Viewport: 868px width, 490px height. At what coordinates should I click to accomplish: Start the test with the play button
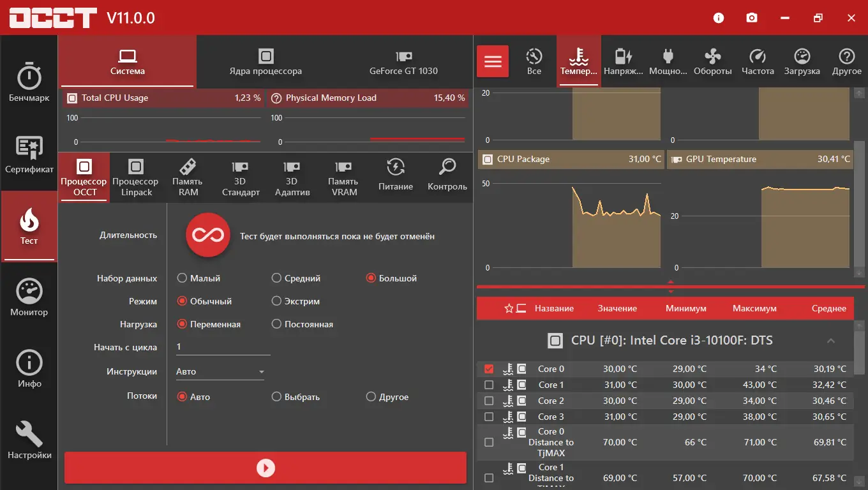pos(266,468)
